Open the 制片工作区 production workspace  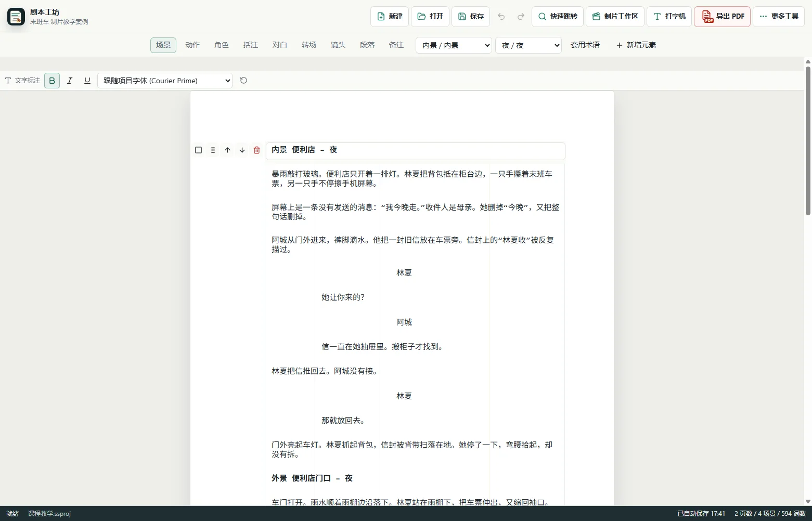tap(615, 17)
